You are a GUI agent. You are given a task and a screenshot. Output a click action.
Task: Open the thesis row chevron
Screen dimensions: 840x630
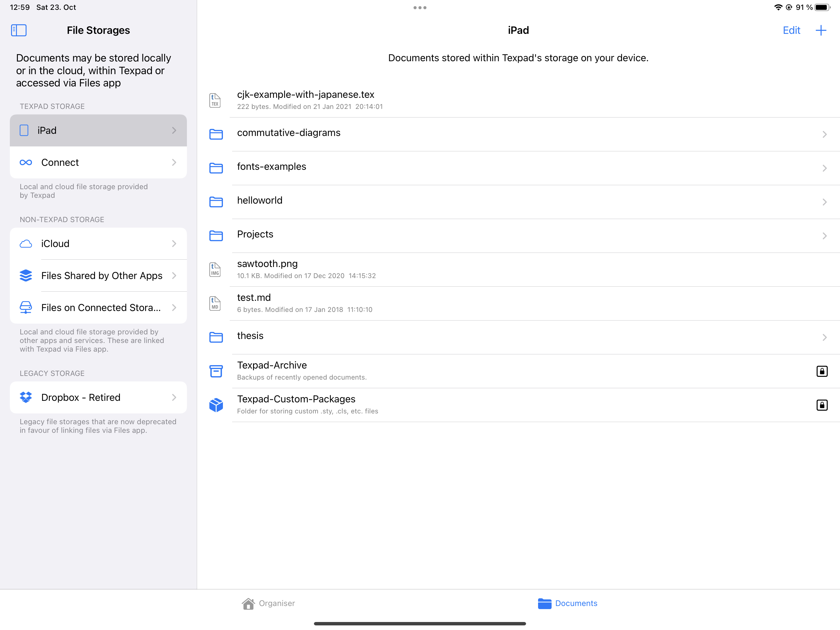[824, 337]
